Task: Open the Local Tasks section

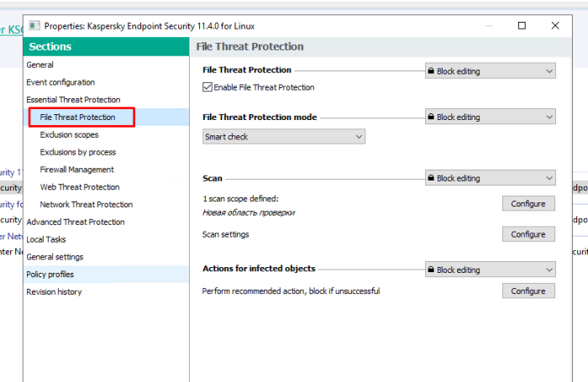Action: [x=45, y=239]
